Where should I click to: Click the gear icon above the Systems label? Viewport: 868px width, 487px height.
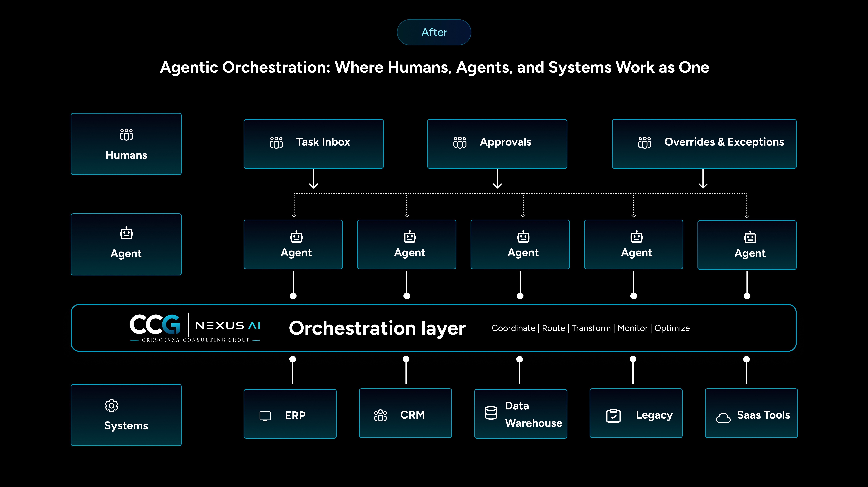(111, 406)
